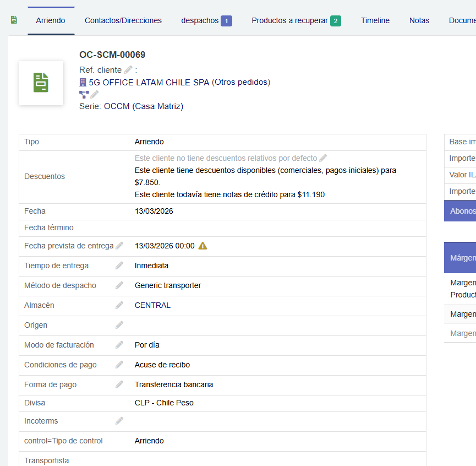Click Forma de pago edit pencil
The width and height of the screenshot is (476, 466).
coord(119,384)
